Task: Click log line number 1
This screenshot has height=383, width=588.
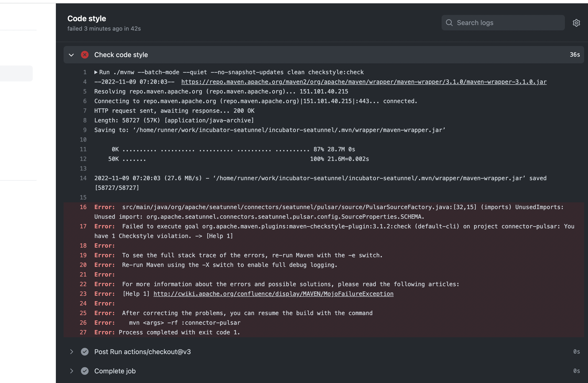Action: [85, 72]
